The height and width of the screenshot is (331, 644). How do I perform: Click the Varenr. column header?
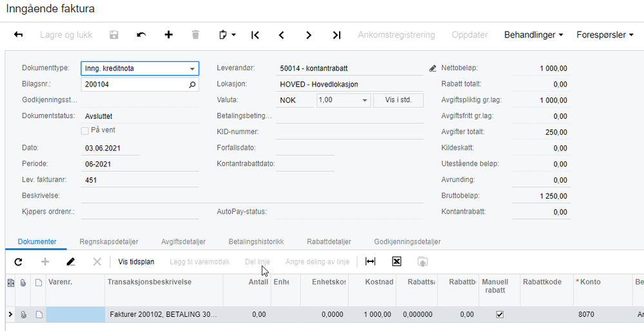[75, 290]
